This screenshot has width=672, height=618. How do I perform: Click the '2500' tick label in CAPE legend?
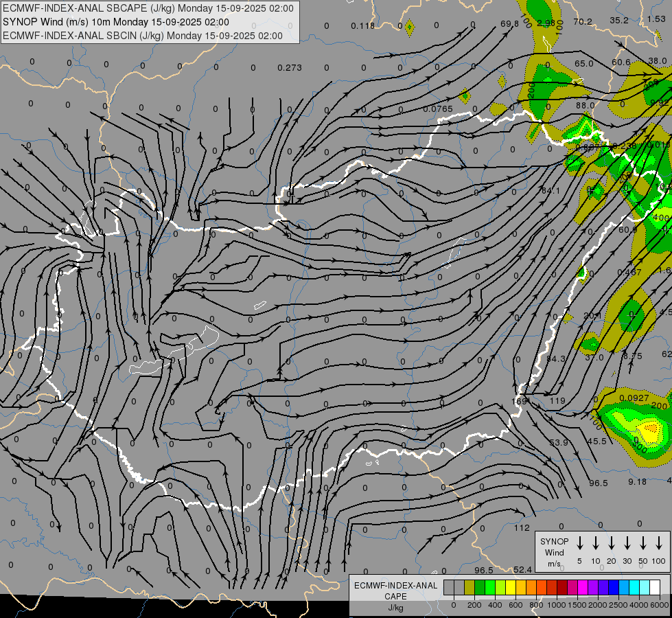tap(618, 605)
